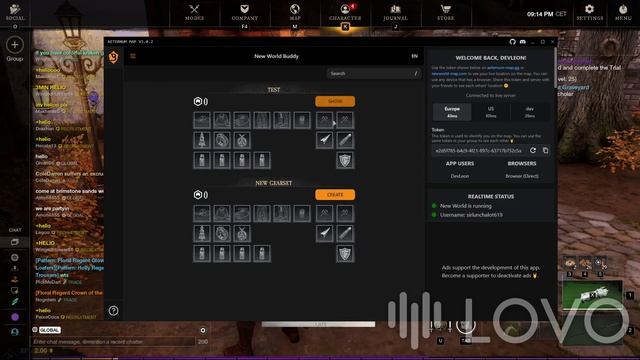The image size is (640, 360).
Task: Select the ring slot in New Gearset
Action: (x=222, y=233)
